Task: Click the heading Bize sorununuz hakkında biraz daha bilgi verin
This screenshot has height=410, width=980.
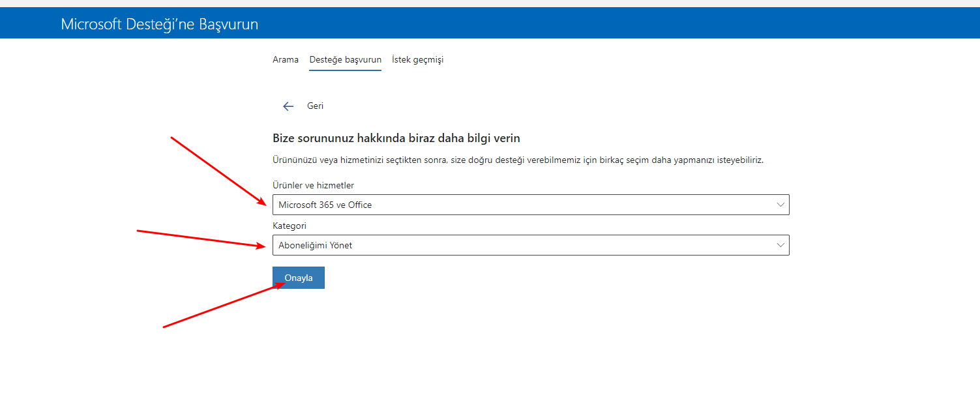Action: [396, 138]
